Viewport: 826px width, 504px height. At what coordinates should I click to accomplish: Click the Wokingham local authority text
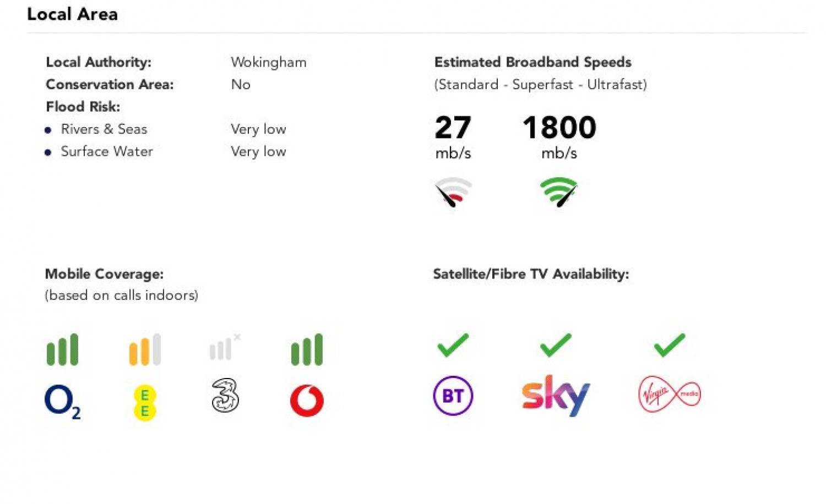(x=268, y=62)
